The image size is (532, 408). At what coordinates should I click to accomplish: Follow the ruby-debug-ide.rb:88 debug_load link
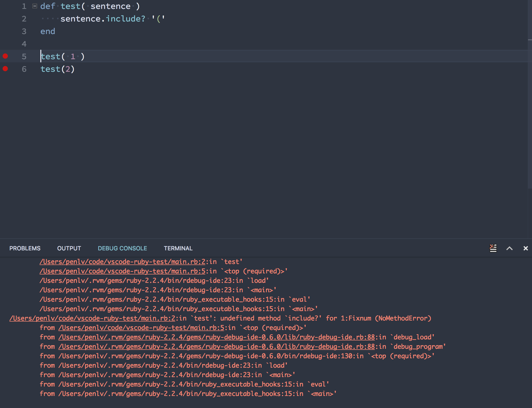tap(214, 337)
